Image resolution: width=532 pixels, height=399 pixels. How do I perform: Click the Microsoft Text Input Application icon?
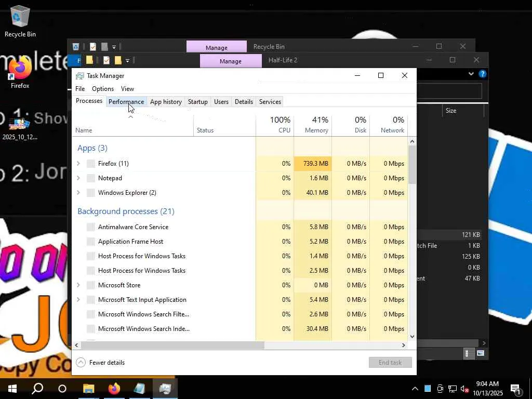tap(90, 300)
